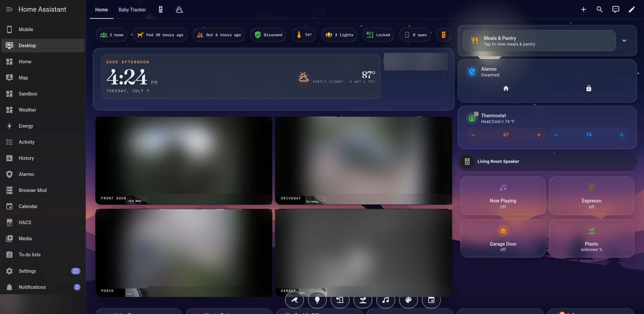The width and height of the screenshot is (644, 314).
Task: Arm away with the Alarmo lock icon
Action: (589, 88)
